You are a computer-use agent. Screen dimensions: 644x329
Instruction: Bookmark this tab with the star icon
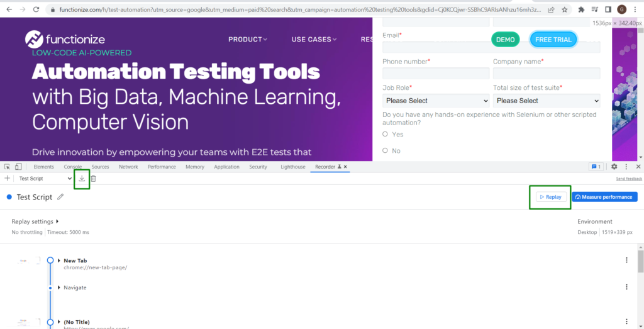point(565,9)
